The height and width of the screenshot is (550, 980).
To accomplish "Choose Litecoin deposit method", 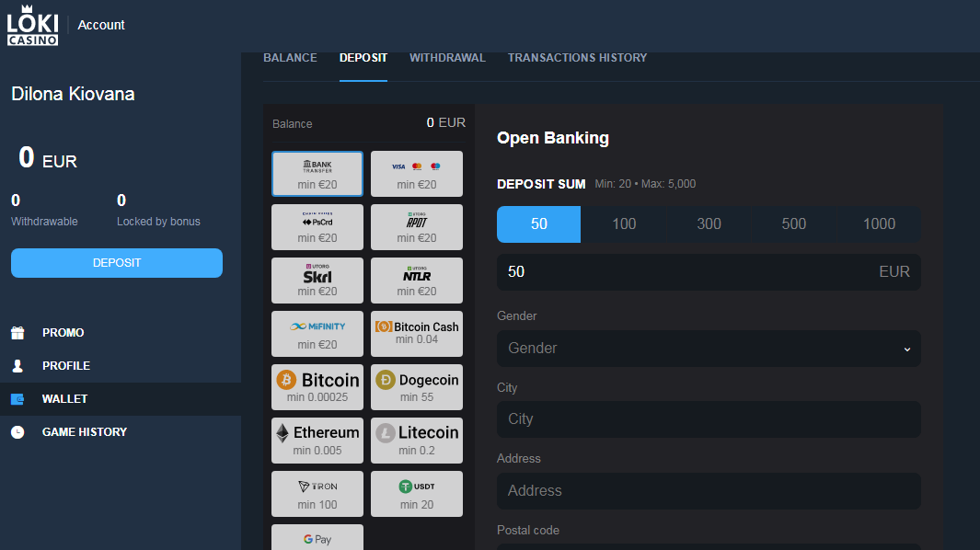I will 416,441.
